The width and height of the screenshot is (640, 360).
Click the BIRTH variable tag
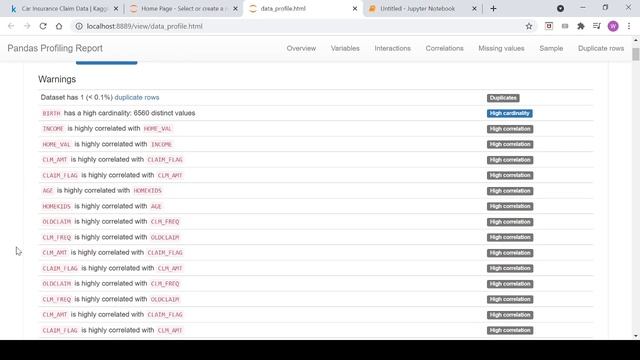(51, 113)
